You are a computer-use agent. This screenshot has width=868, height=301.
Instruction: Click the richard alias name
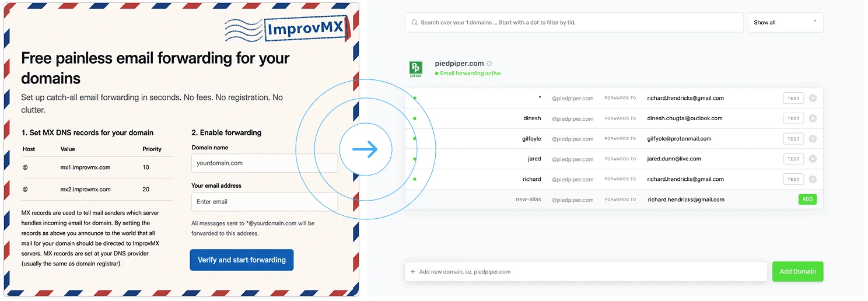pyautogui.click(x=532, y=179)
